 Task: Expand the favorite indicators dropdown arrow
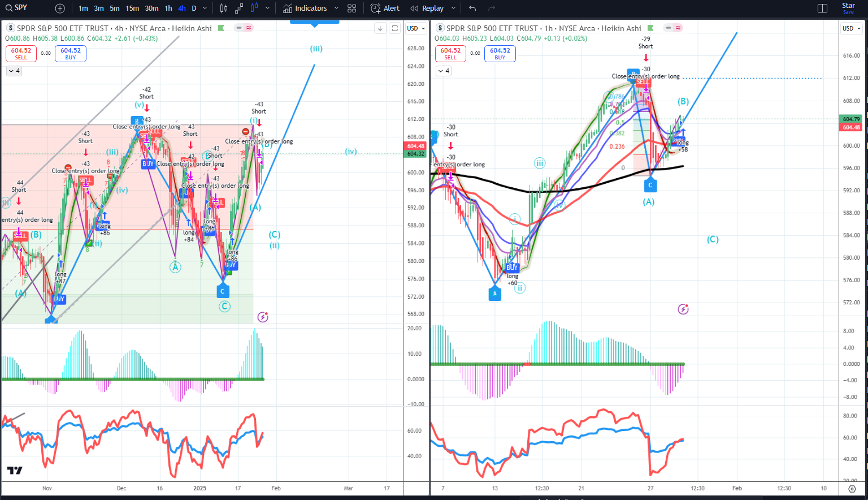tap(337, 8)
